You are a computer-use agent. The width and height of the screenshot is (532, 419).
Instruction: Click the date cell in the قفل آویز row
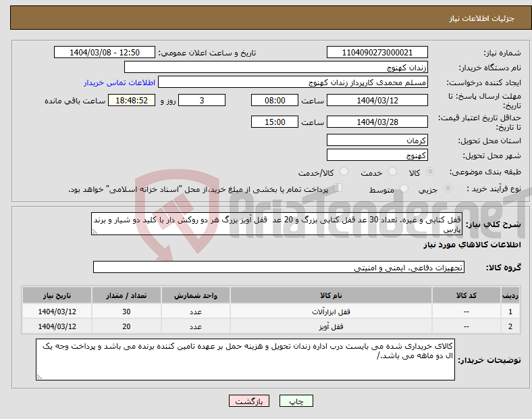tap(57, 326)
